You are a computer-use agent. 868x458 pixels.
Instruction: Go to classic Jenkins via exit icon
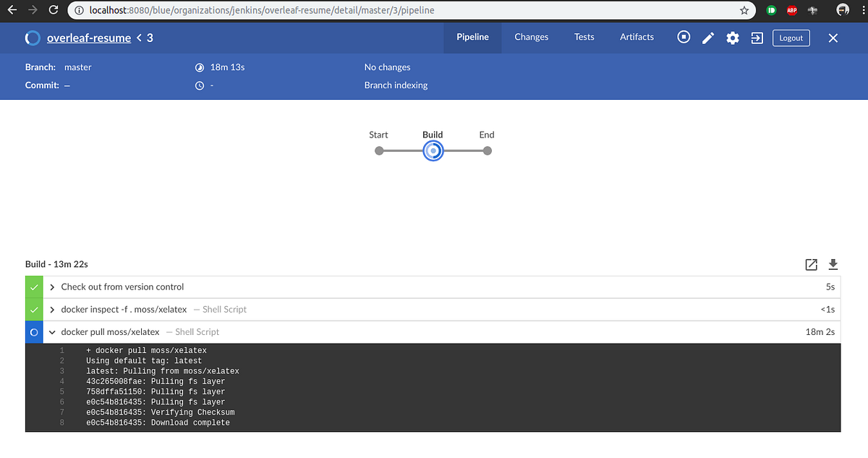(x=757, y=38)
